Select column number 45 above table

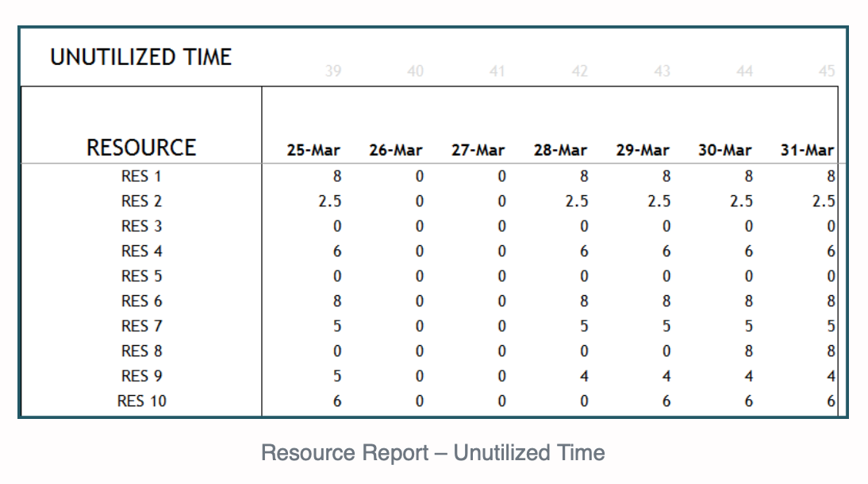point(827,71)
